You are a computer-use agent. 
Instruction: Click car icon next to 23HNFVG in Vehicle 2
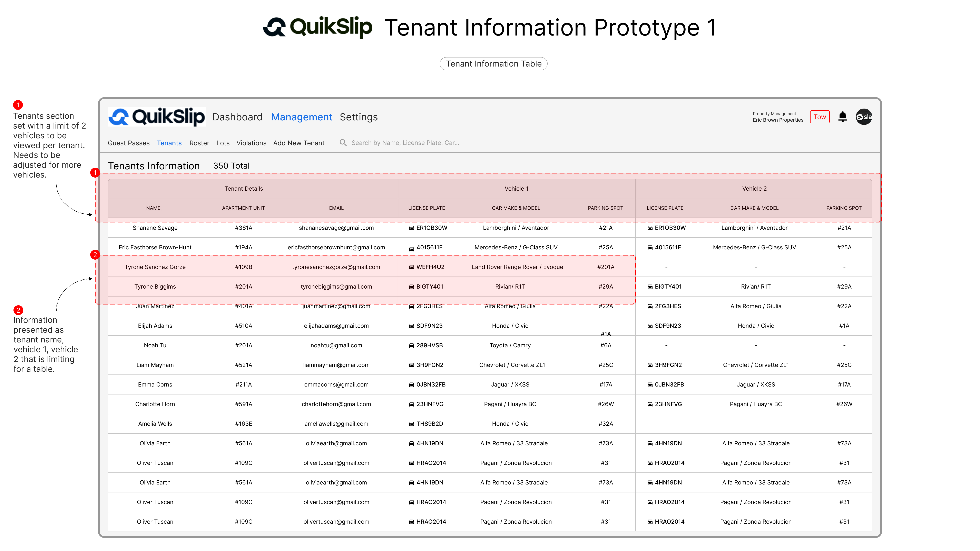650,404
